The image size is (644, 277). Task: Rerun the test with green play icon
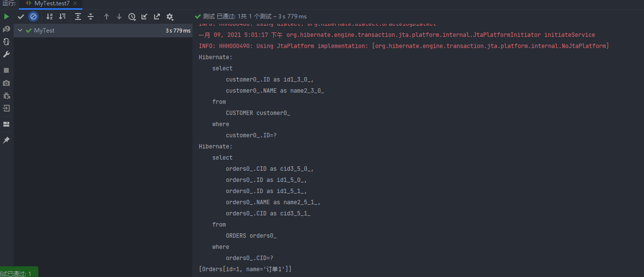[x=6, y=16]
